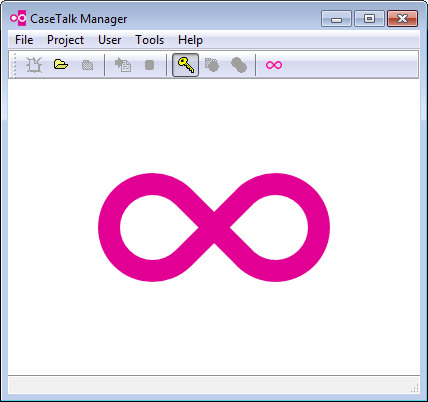Screen dimensions: 428x402
Task: Click the import document arrow icon
Action: pyautogui.click(x=123, y=64)
